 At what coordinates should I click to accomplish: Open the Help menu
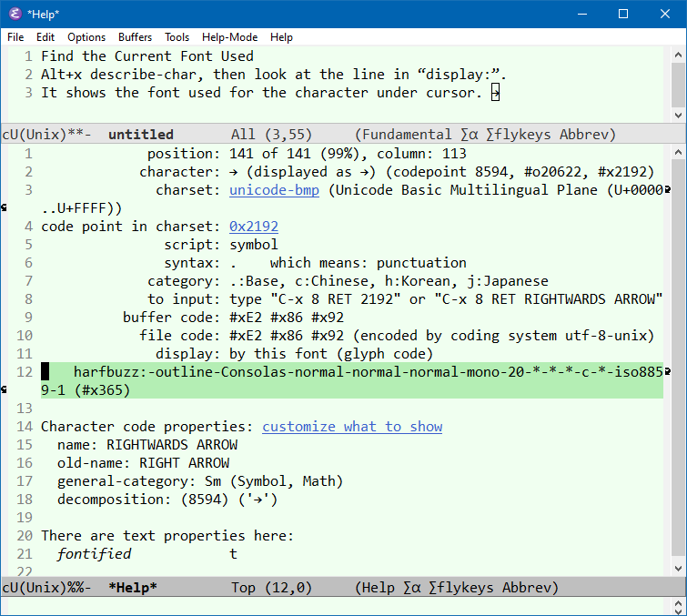pyautogui.click(x=281, y=37)
